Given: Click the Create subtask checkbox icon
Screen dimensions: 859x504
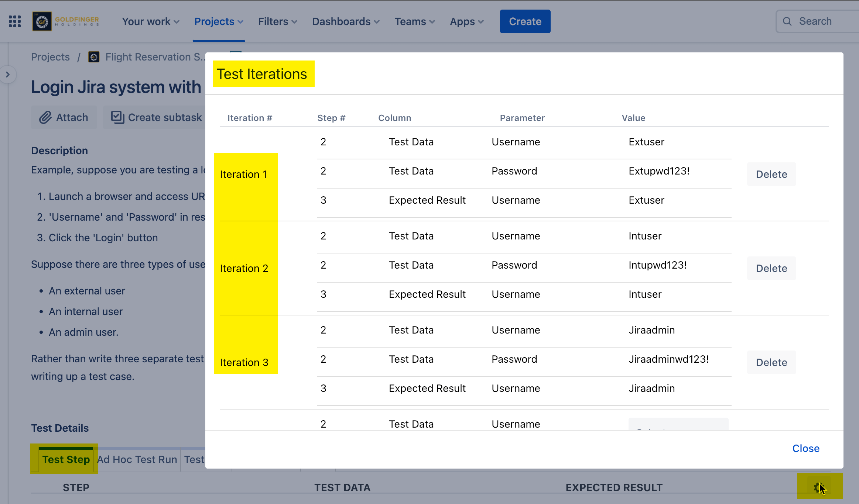Looking at the screenshot, I should point(117,117).
